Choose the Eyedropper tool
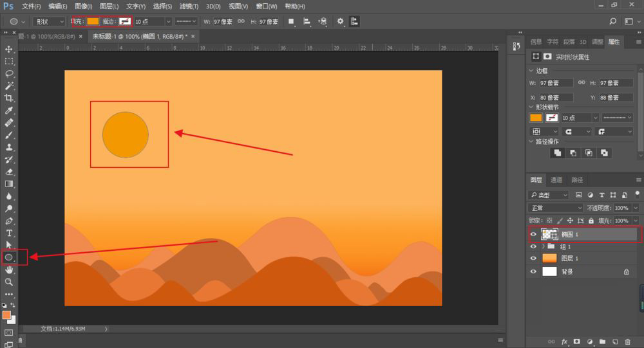644x348 pixels. [9, 111]
